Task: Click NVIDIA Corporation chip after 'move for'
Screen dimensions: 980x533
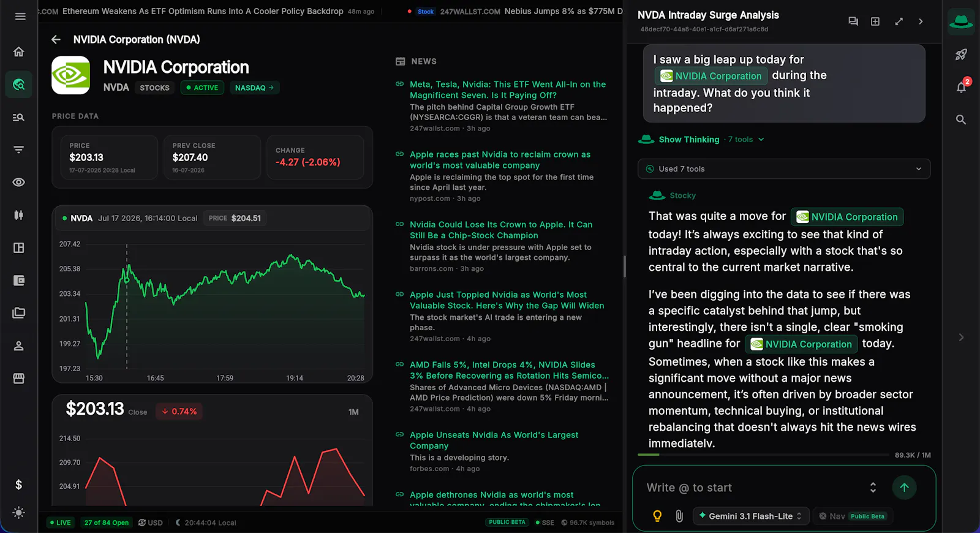Action: click(x=847, y=217)
